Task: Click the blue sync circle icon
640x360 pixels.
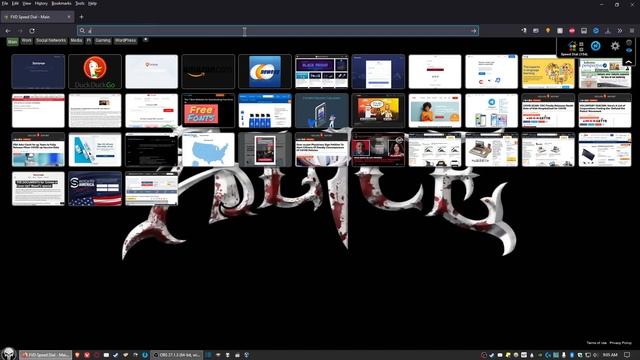Action: pos(596,46)
